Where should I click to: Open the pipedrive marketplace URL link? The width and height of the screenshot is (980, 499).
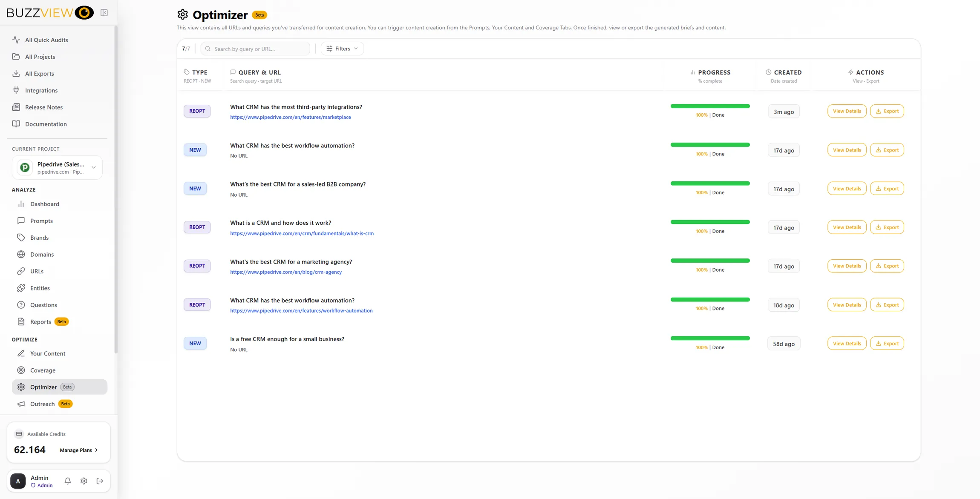[x=291, y=117]
